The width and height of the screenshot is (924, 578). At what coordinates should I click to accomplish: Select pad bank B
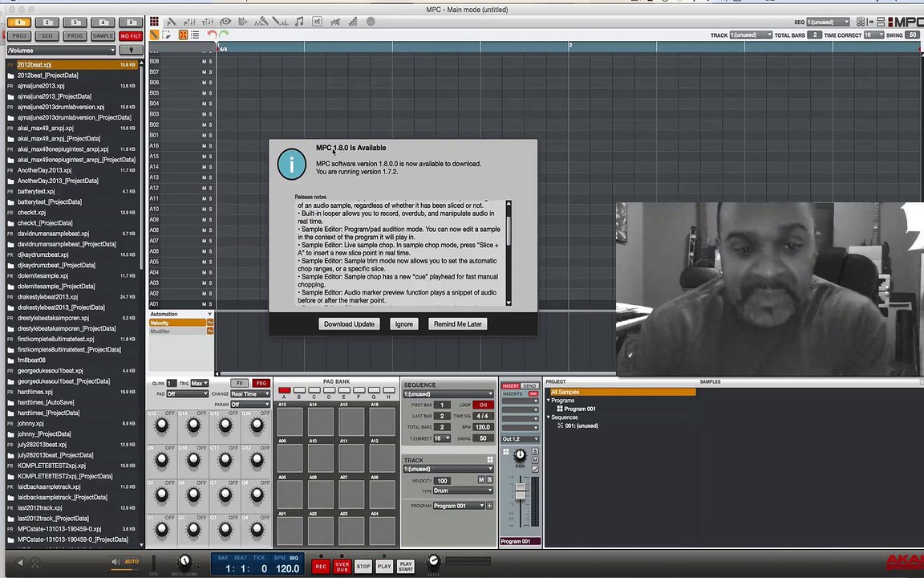(x=299, y=390)
